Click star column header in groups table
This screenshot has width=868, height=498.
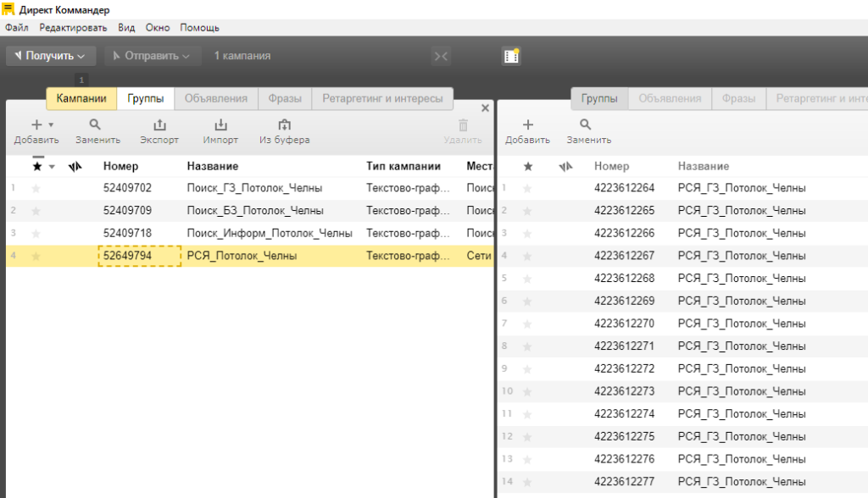click(528, 167)
